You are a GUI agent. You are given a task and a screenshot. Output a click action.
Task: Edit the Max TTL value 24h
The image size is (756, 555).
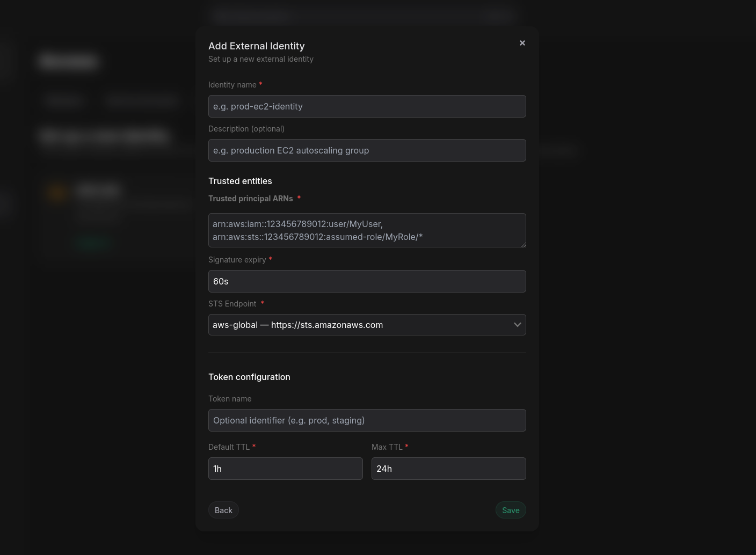click(x=449, y=469)
